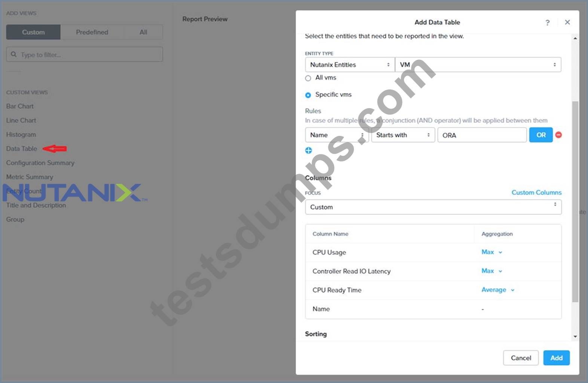Viewport: 588px width, 383px height.
Task: Close the Add Data Table dialog
Action: [x=567, y=22]
